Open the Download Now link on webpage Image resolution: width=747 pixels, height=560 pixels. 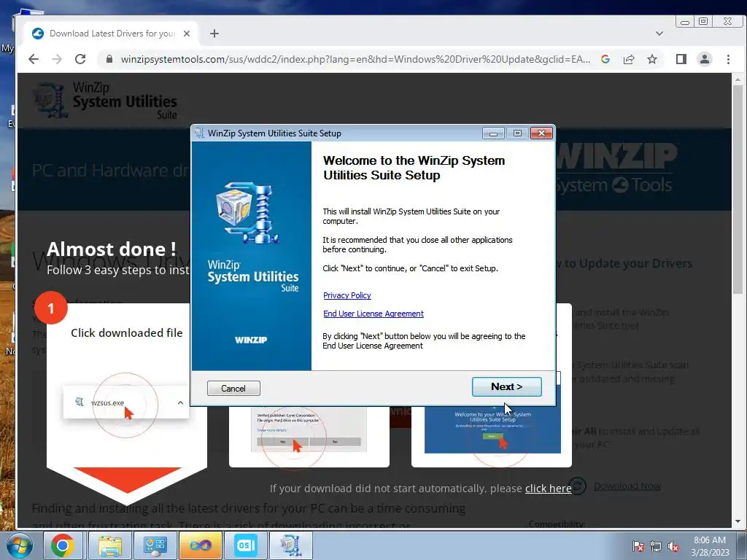pyautogui.click(x=627, y=486)
